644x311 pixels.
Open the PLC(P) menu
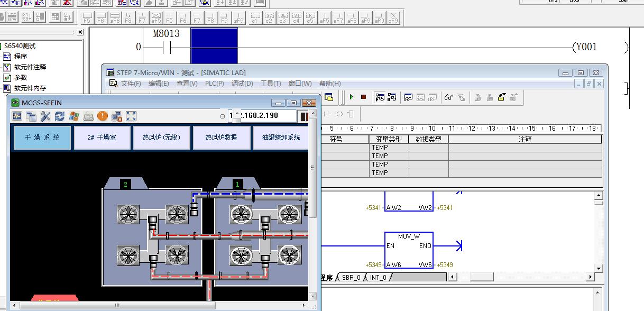(214, 84)
